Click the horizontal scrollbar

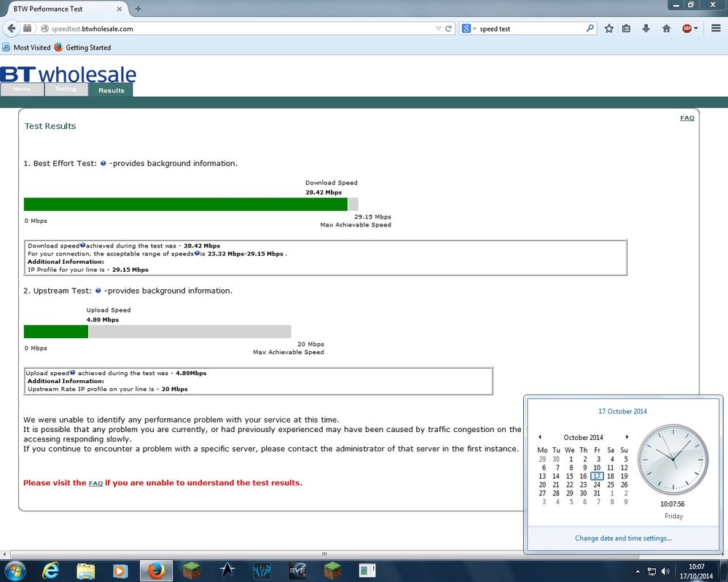(325, 554)
